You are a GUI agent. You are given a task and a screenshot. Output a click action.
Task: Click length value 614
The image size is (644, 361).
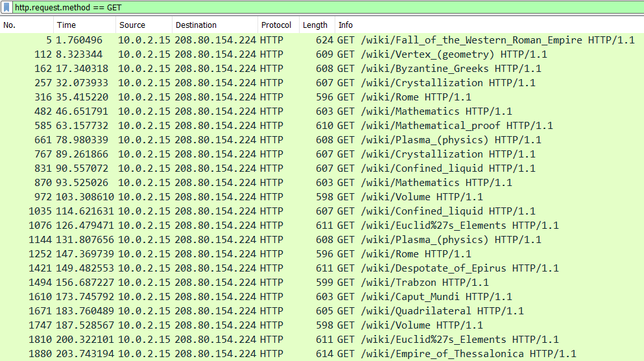point(324,354)
